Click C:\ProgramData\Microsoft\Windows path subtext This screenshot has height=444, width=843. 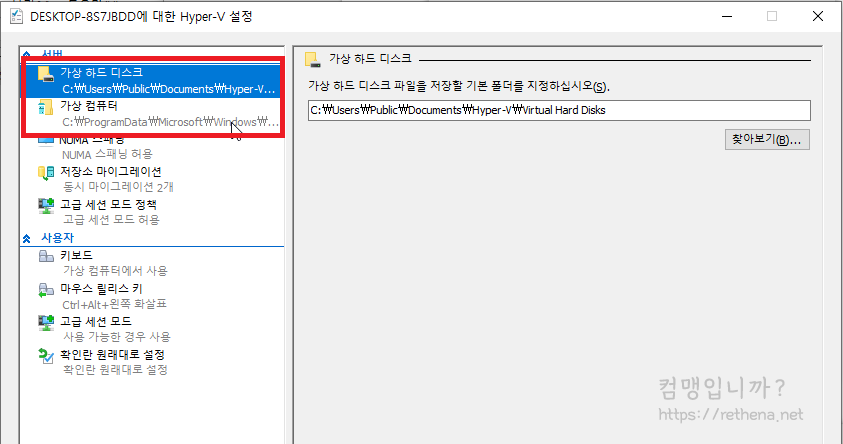[x=170, y=122]
